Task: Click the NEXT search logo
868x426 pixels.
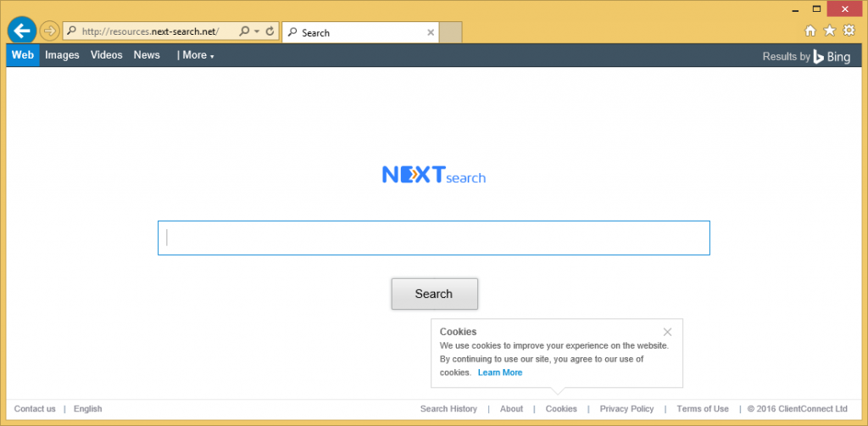Action: pyautogui.click(x=433, y=175)
